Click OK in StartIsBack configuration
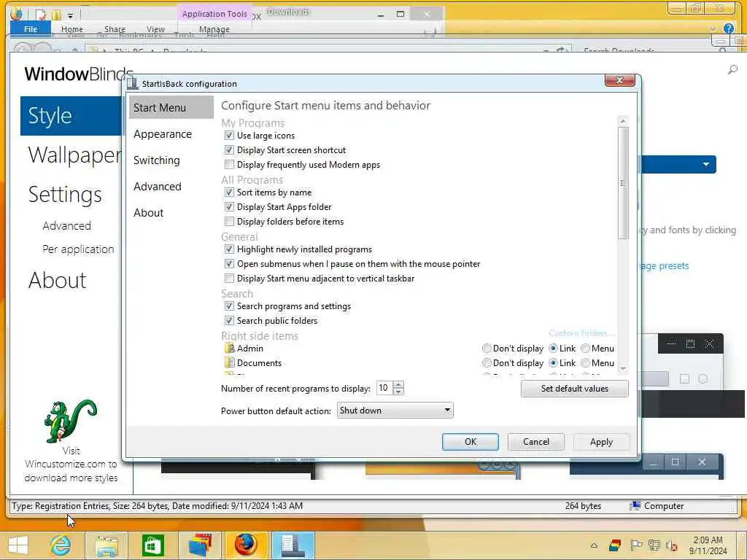This screenshot has width=747, height=560. (x=471, y=442)
